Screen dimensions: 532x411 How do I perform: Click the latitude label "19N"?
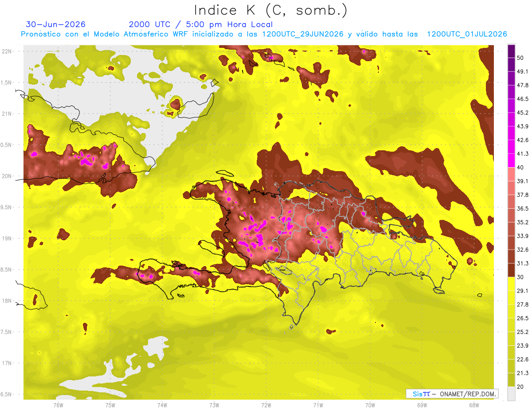pyautogui.click(x=6, y=239)
